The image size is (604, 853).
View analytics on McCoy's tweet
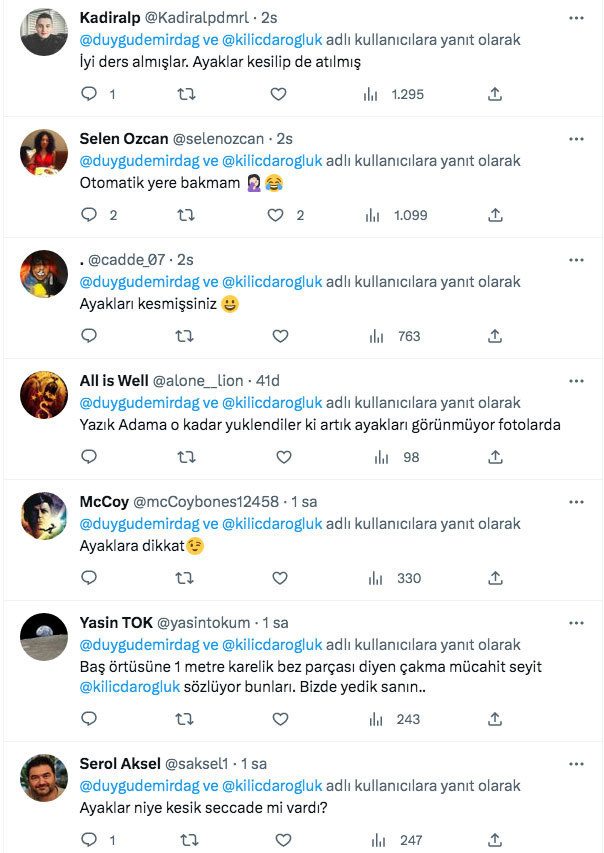(x=374, y=578)
